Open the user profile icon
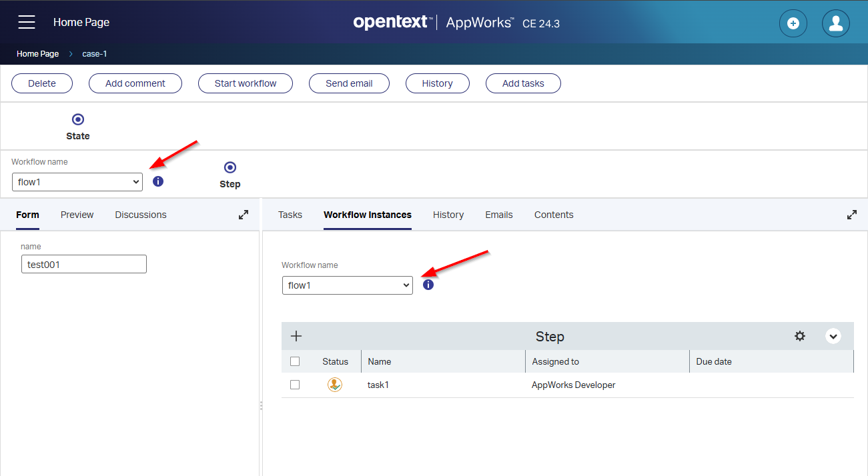Image resolution: width=868 pixels, height=476 pixels. tap(835, 23)
